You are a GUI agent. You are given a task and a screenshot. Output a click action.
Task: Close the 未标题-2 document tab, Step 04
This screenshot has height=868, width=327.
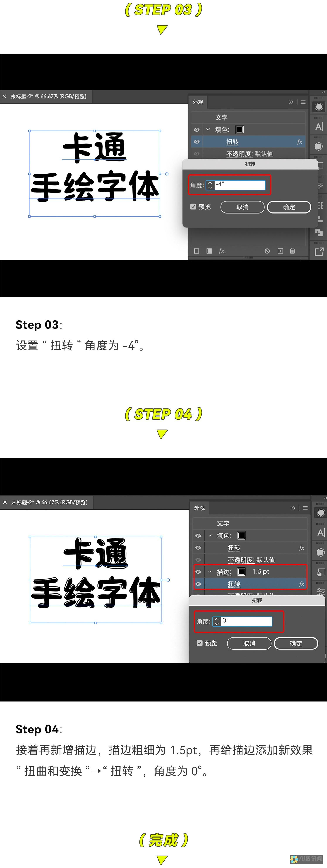5,502
